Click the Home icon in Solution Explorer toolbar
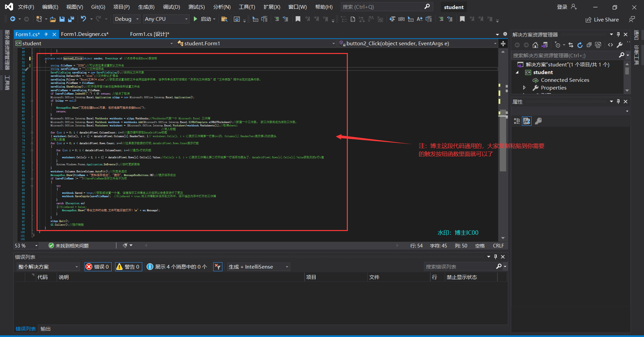 [535, 45]
